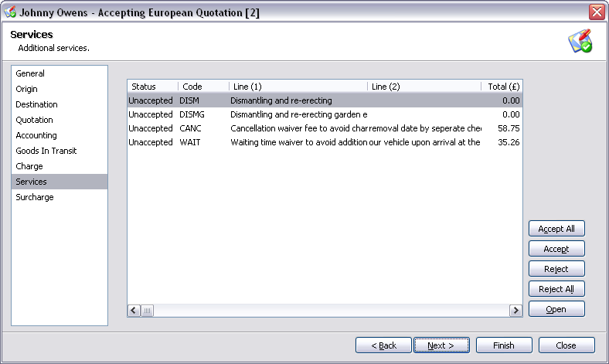Viewport: 609px width, 364px height.
Task: Open the Goods In Transit section
Action: (x=46, y=151)
